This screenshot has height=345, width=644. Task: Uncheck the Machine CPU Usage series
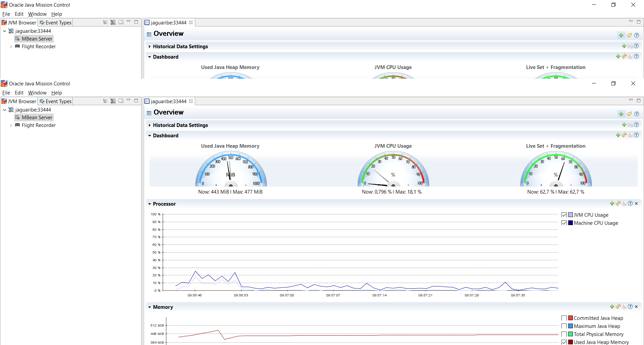click(564, 223)
